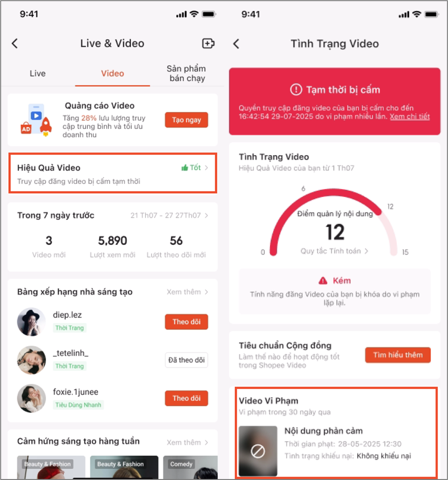Open the Xem chi tiết link

point(409,117)
